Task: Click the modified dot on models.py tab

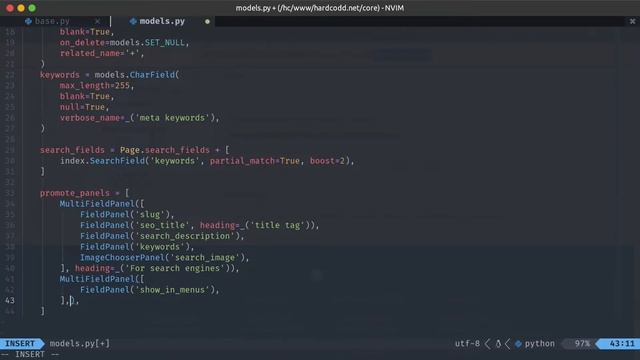Action: pos(207,22)
